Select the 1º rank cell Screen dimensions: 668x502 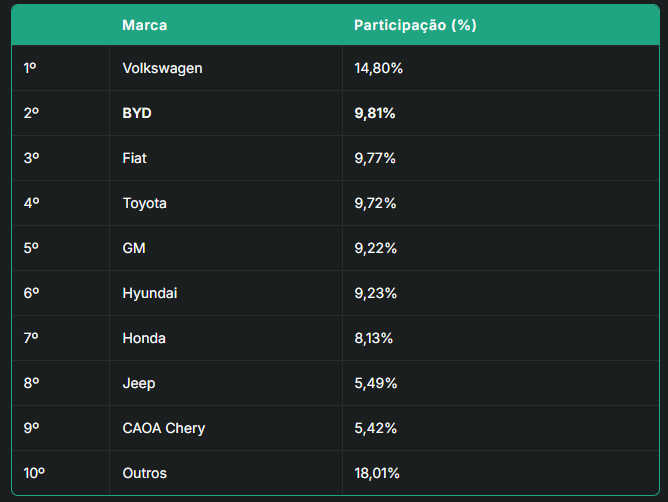pyautogui.click(x=30, y=68)
